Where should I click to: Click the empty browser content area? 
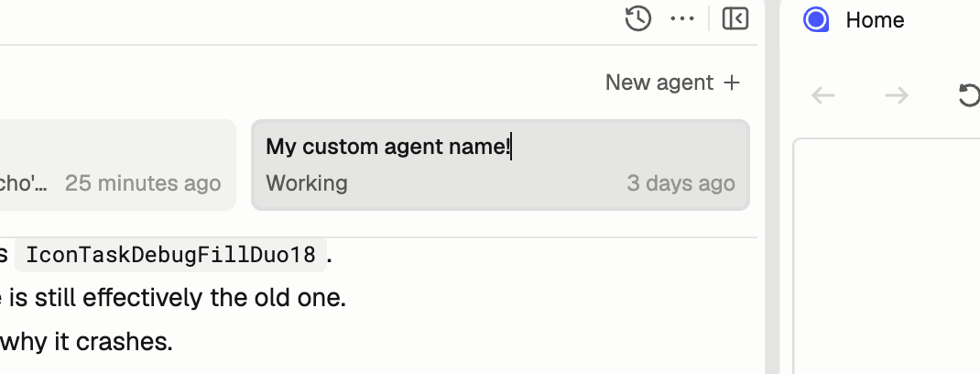coord(887,266)
